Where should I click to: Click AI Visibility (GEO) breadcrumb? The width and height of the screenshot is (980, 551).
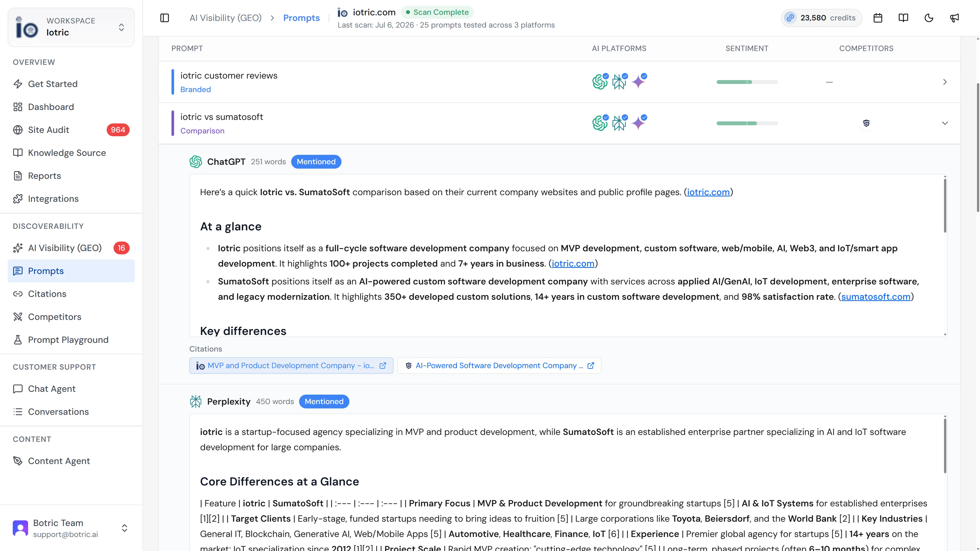pos(226,18)
